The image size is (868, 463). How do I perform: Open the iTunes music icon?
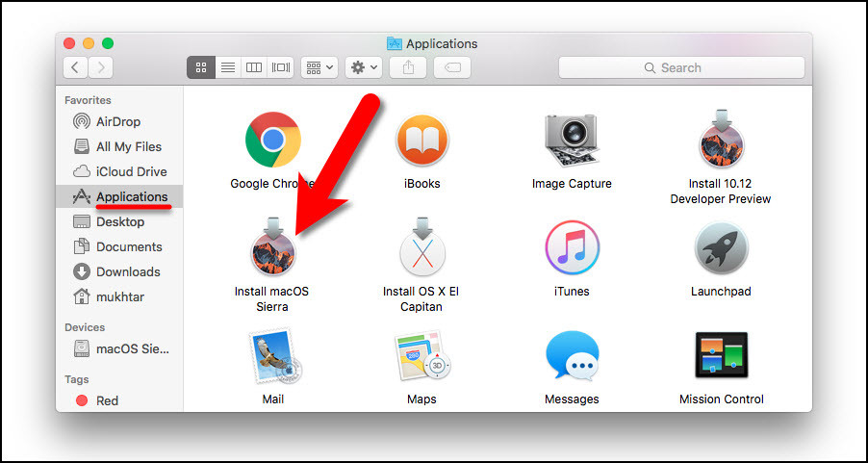[x=572, y=248]
